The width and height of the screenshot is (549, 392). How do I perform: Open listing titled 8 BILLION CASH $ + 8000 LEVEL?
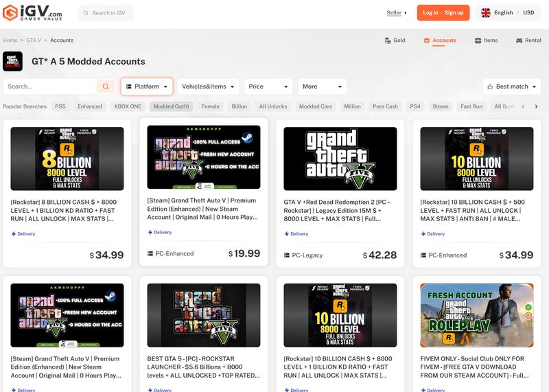[x=64, y=211]
